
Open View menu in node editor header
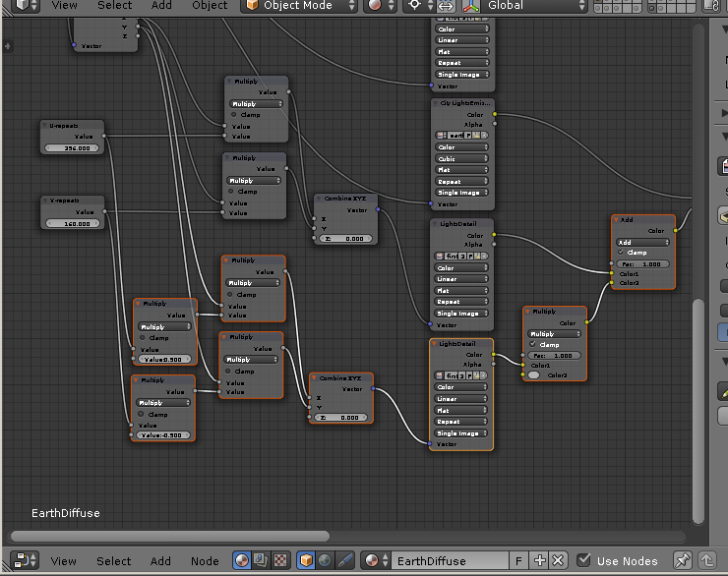[x=64, y=561]
